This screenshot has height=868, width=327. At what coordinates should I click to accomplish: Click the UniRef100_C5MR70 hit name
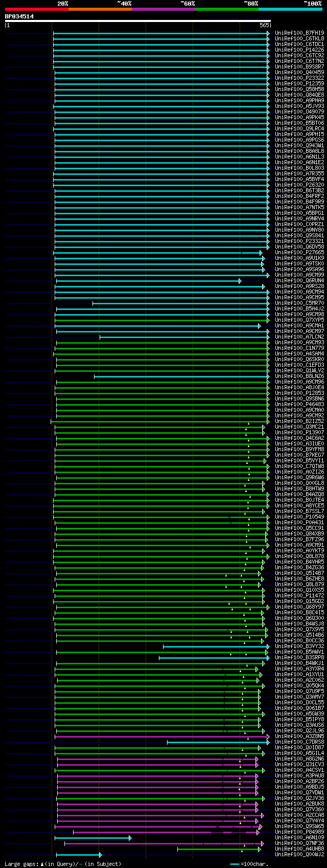pos(299,303)
